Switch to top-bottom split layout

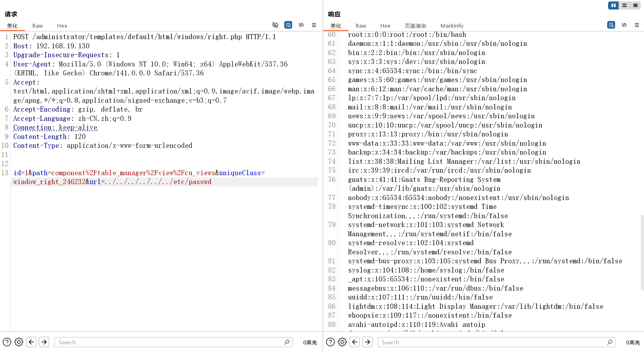pyautogui.click(x=624, y=5)
